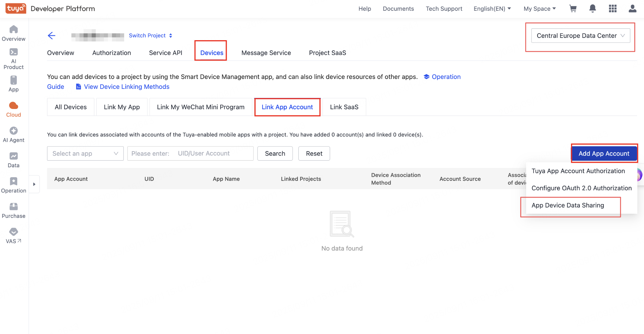Switch to the Message Service tab
The width and height of the screenshot is (644, 334).
pyautogui.click(x=266, y=53)
